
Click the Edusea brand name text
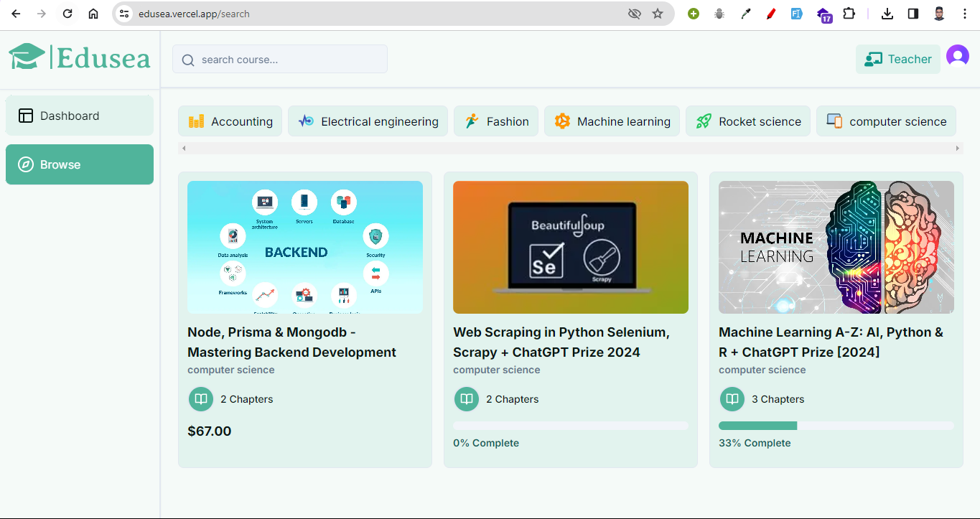103,57
